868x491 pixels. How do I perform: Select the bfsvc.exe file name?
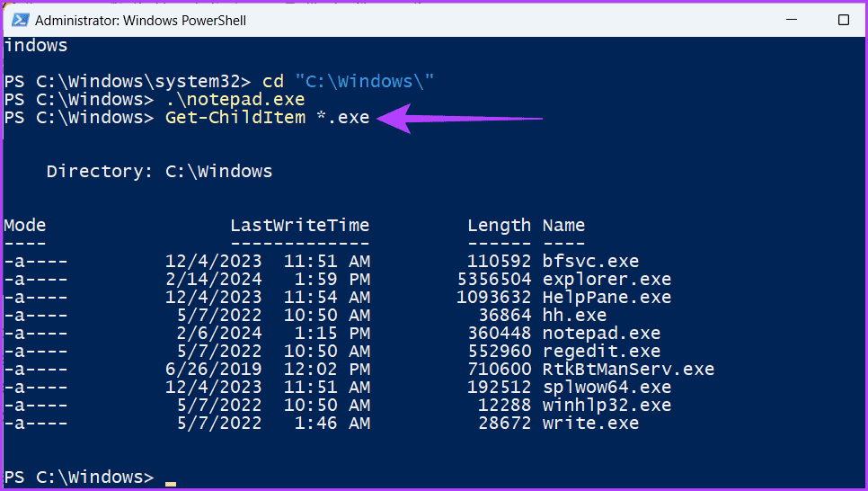coord(590,261)
